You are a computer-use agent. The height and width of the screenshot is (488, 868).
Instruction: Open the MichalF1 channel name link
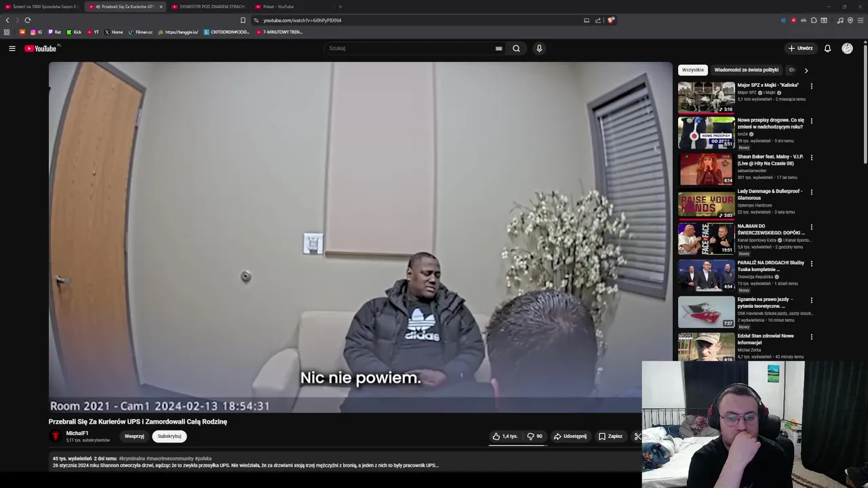[x=77, y=433]
